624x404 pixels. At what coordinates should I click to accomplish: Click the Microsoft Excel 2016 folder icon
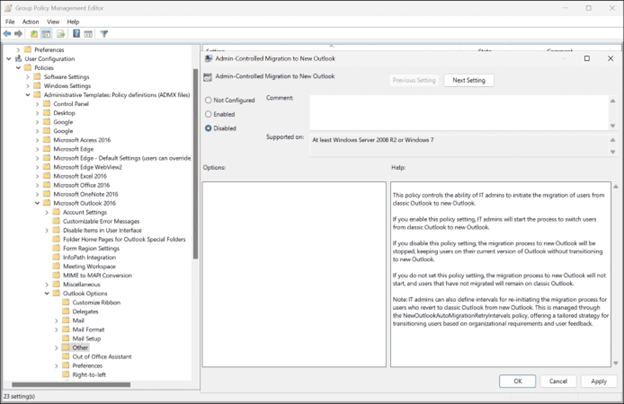[47, 176]
